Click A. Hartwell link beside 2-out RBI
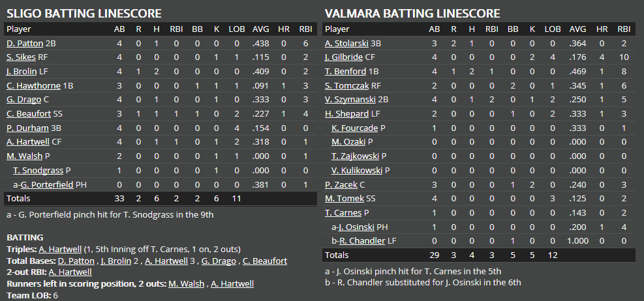 (70, 272)
